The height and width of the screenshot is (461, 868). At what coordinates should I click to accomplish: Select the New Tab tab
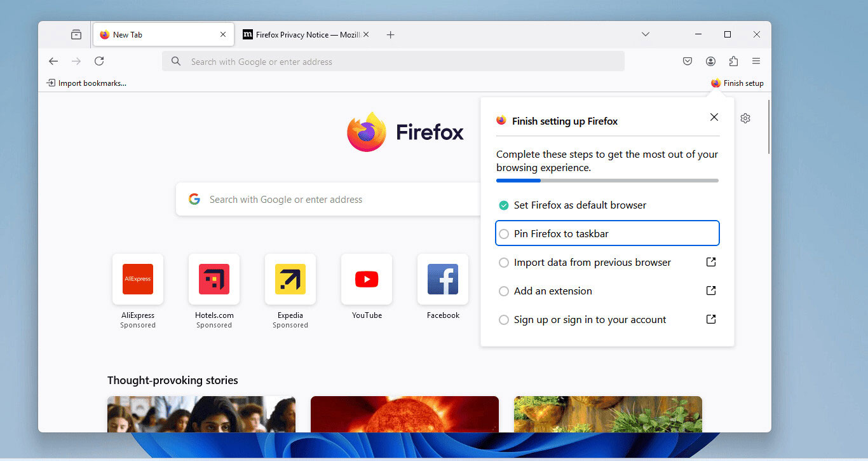163,34
